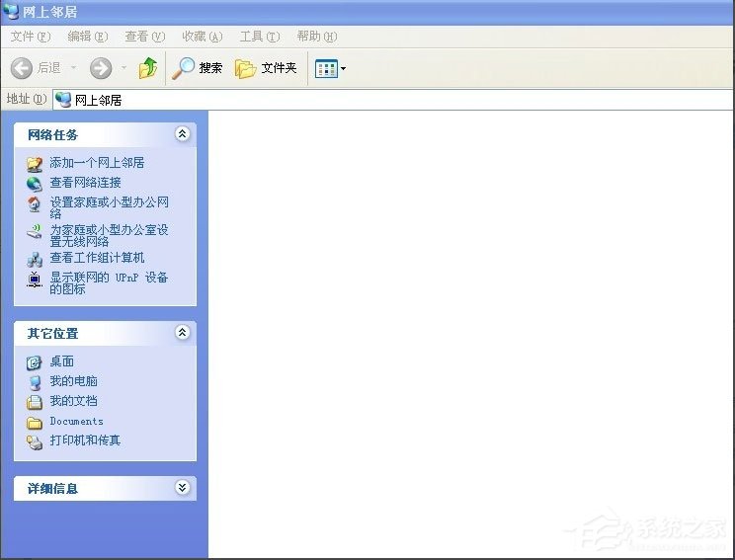Screen dimensions: 735x560
Task: Click the address bar showing 网上邻居
Action: tap(395, 100)
